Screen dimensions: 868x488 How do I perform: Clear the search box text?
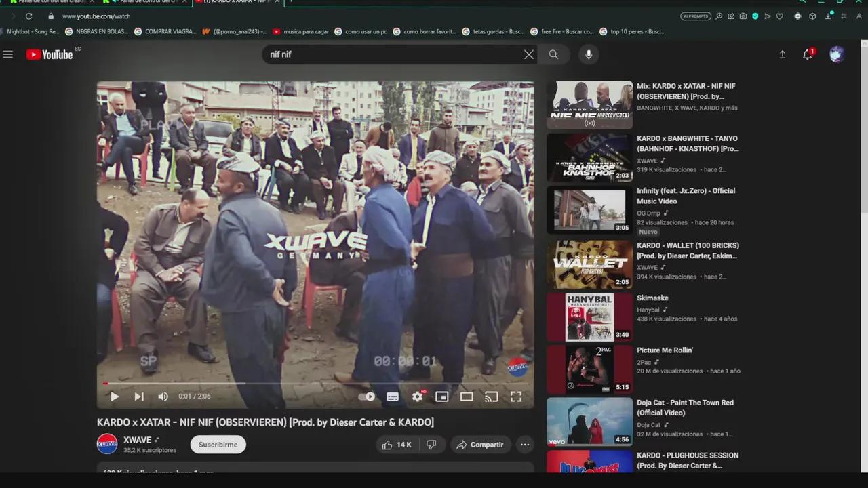coord(529,54)
